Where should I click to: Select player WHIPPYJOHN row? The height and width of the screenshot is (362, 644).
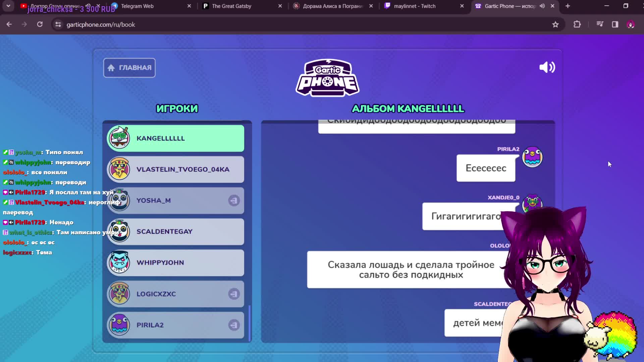(175, 263)
